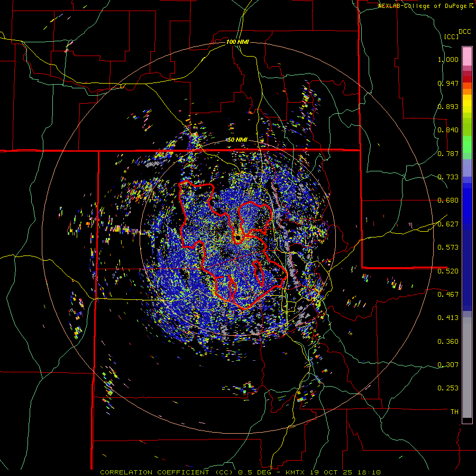Pick the dark red swatch on the color scale

[467, 79]
